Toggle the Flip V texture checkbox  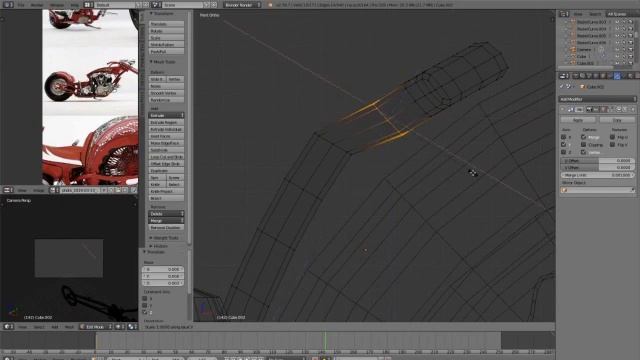pyautogui.click(x=612, y=144)
